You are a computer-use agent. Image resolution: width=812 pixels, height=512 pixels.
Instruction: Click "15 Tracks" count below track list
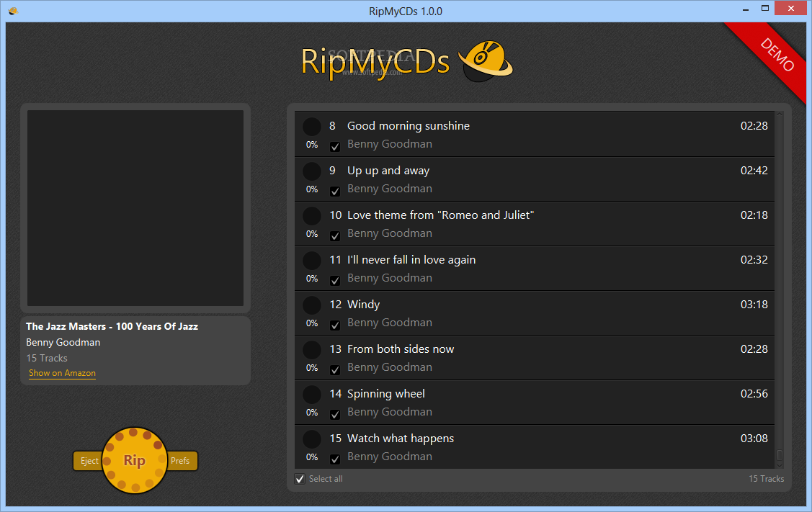coord(767,479)
